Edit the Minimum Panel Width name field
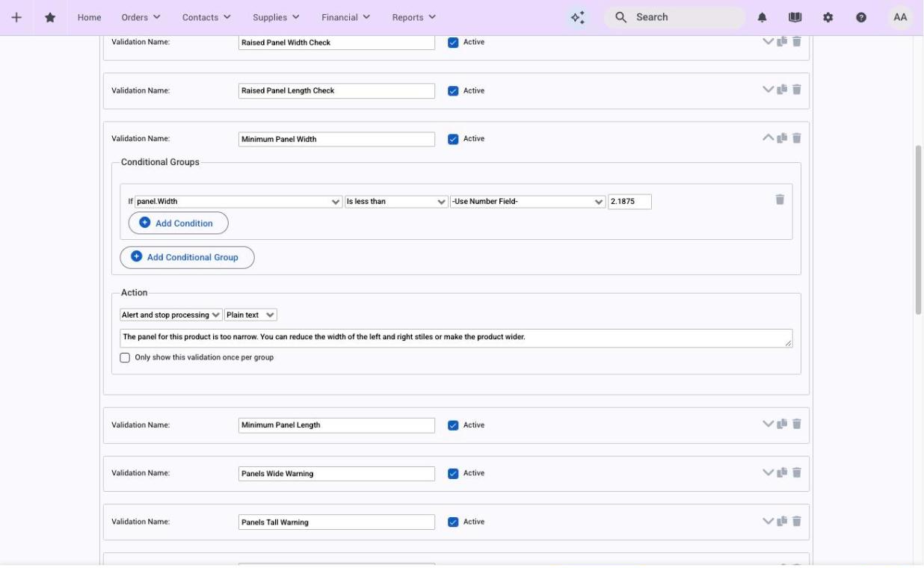924x568 pixels. (x=336, y=139)
